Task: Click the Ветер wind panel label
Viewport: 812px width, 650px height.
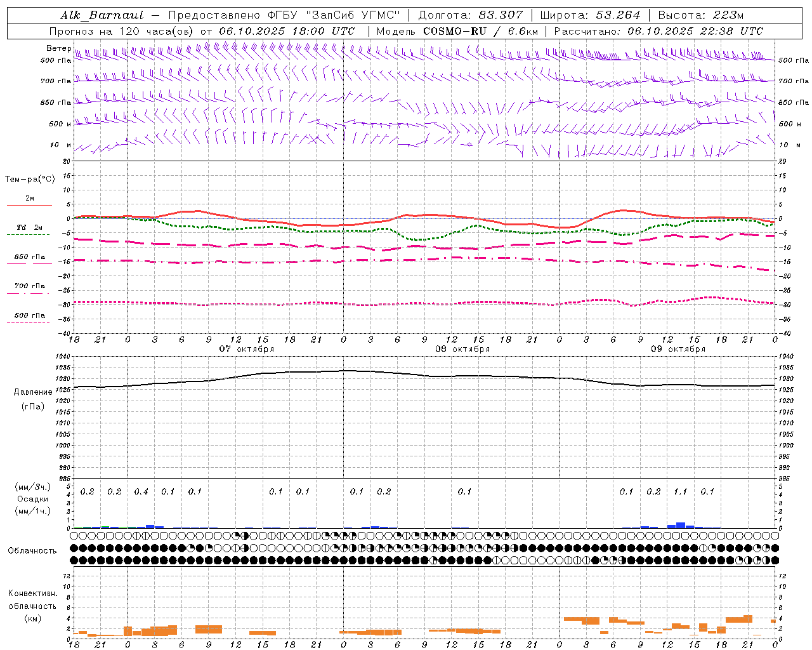Action: coord(59,48)
